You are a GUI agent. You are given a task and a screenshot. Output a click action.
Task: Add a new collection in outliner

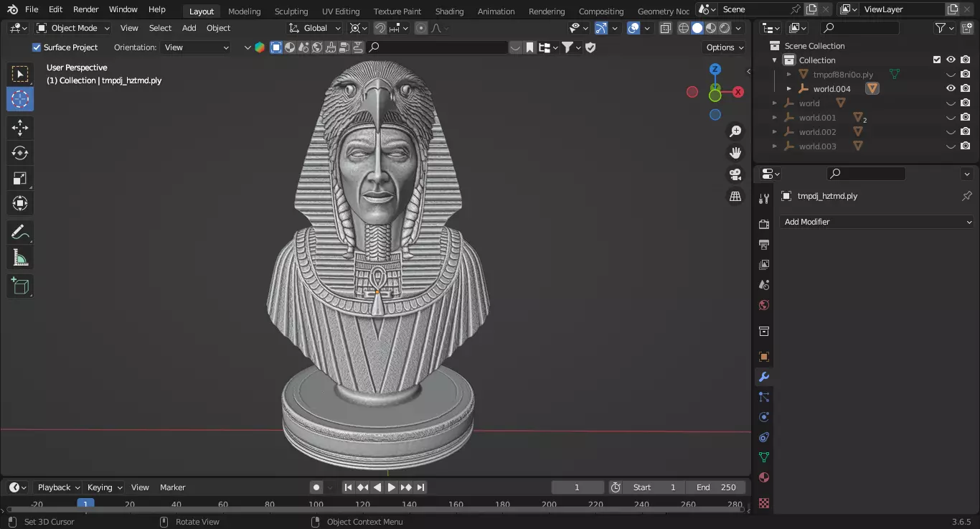[x=967, y=28]
